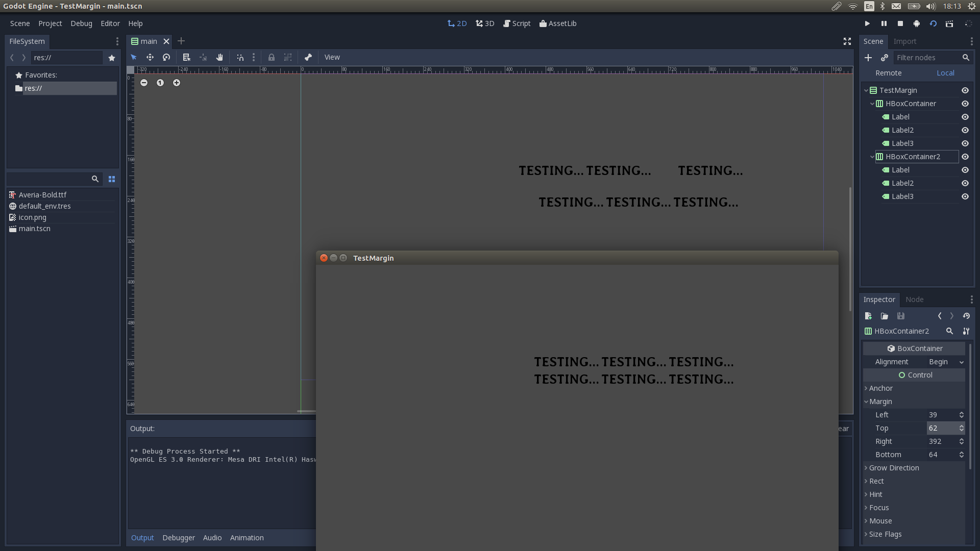Hide the Label3 node under HBoxContainer
This screenshot has width=980, height=551.
coord(965,143)
